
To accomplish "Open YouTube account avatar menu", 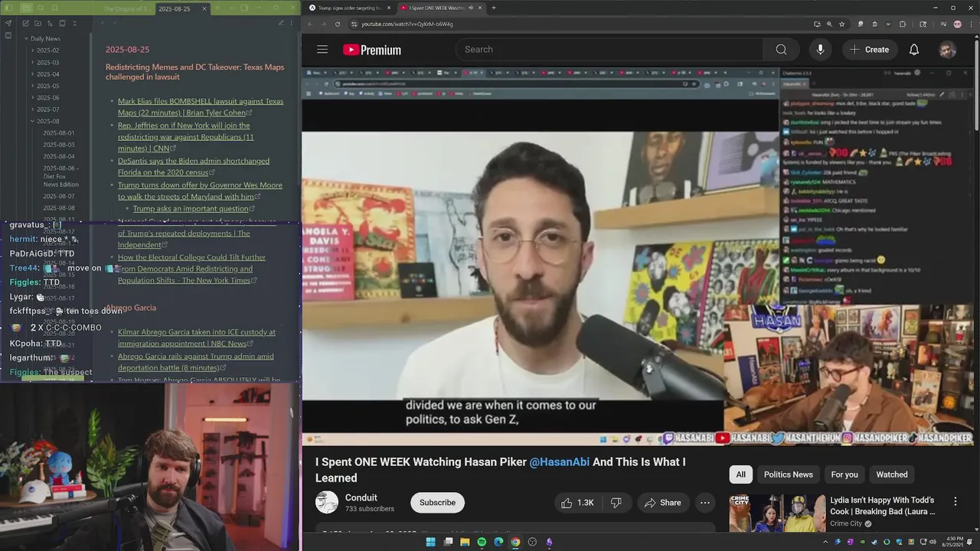I will tap(948, 50).
